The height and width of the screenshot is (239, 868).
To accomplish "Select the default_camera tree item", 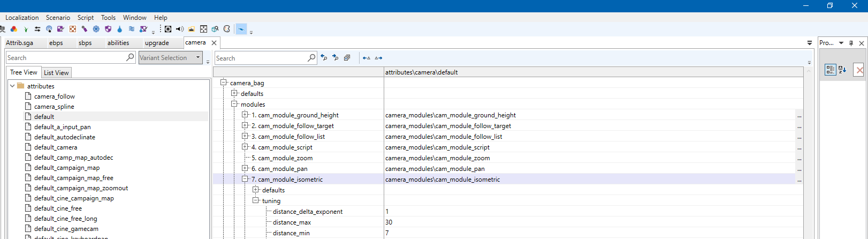I will pyautogui.click(x=56, y=147).
